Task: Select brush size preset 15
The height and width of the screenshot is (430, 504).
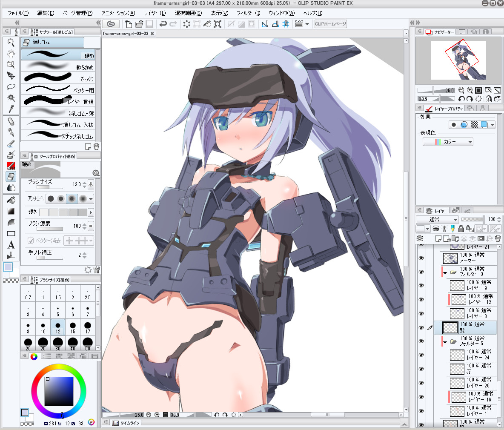Action: coord(73,327)
